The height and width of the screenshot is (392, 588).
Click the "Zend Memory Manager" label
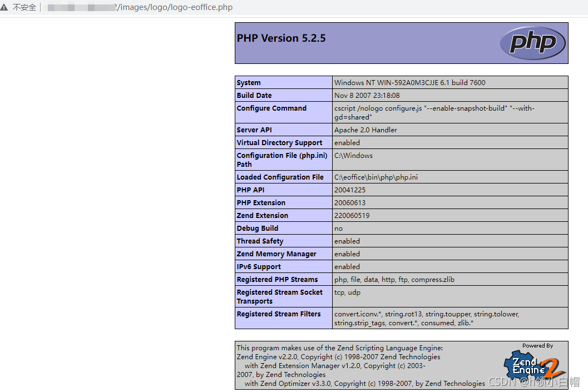coord(276,254)
